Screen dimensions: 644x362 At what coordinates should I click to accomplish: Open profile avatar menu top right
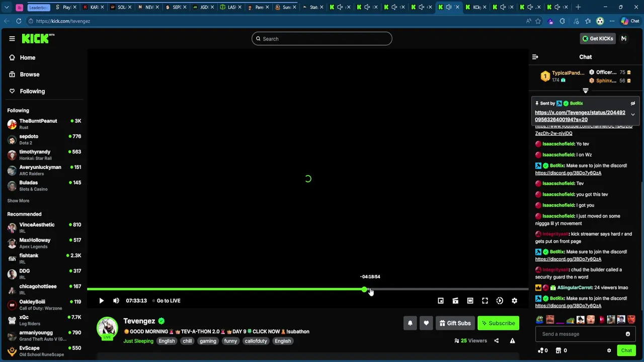(624, 39)
